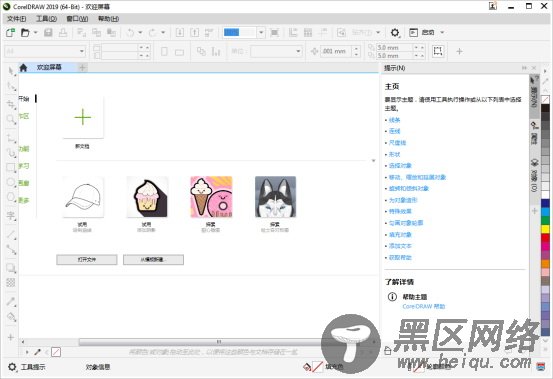The height and width of the screenshot is (379, 553).
Task: Select the Artistic Media tool
Action: [11, 153]
